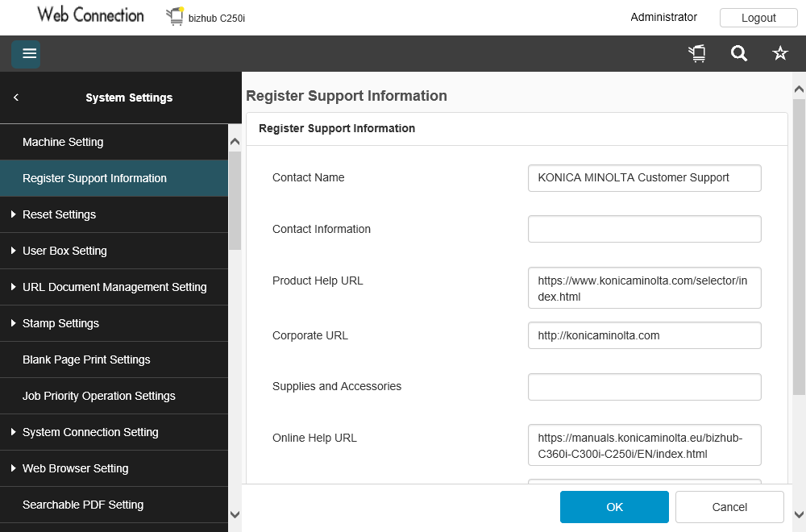Image resolution: width=806 pixels, height=532 pixels.
Task: Focus the Supplies and Accessories field
Action: (x=644, y=387)
